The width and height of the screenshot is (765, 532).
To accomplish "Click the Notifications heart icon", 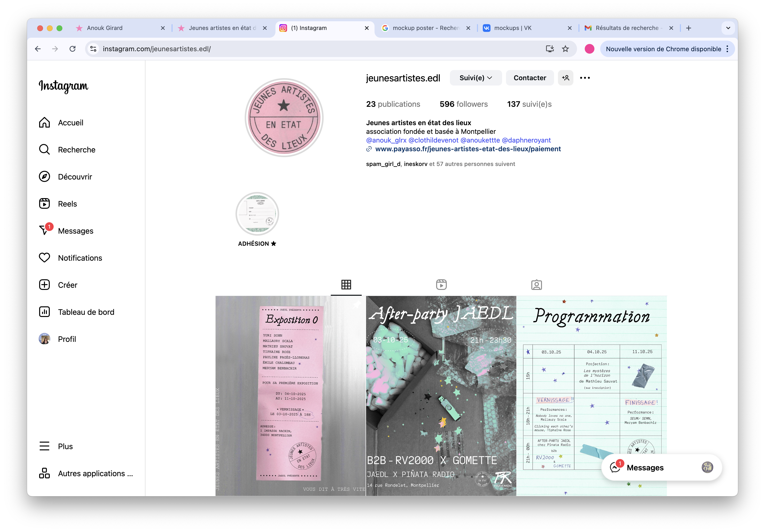I will [44, 258].
